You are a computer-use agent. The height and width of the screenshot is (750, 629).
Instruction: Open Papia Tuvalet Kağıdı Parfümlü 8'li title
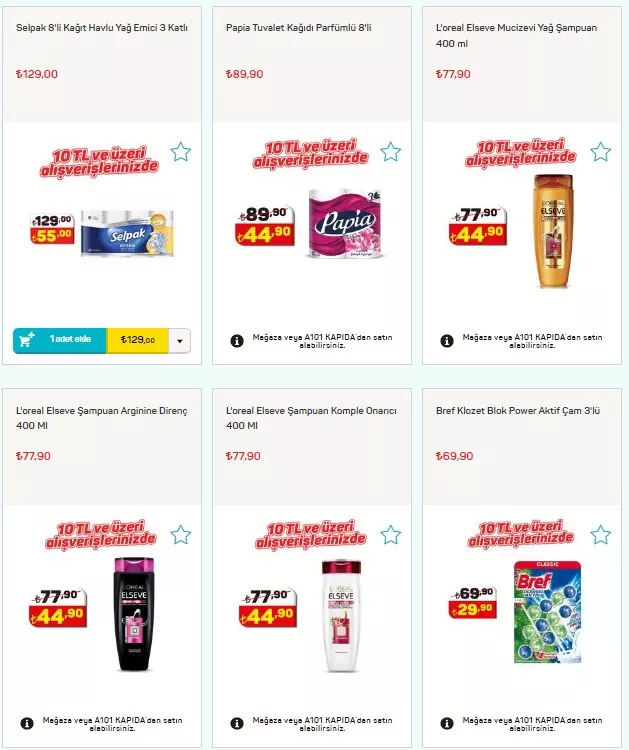pos(298,28)
